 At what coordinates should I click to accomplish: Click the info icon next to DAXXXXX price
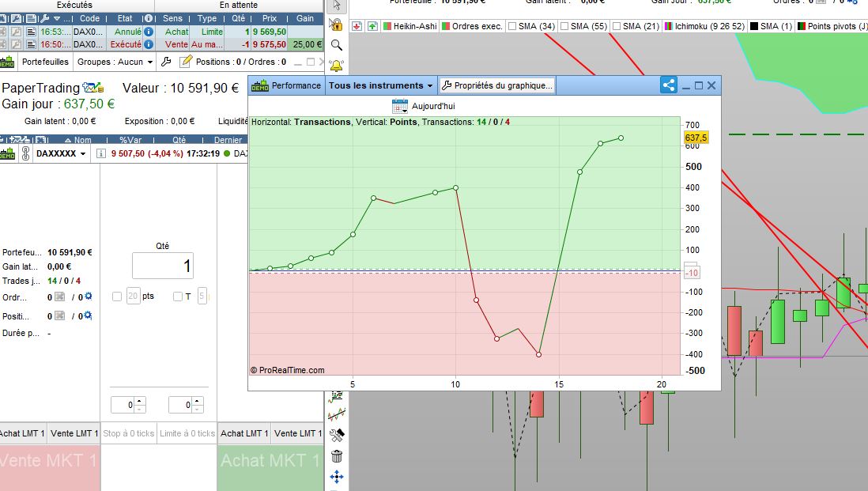(x=100, y=153)
